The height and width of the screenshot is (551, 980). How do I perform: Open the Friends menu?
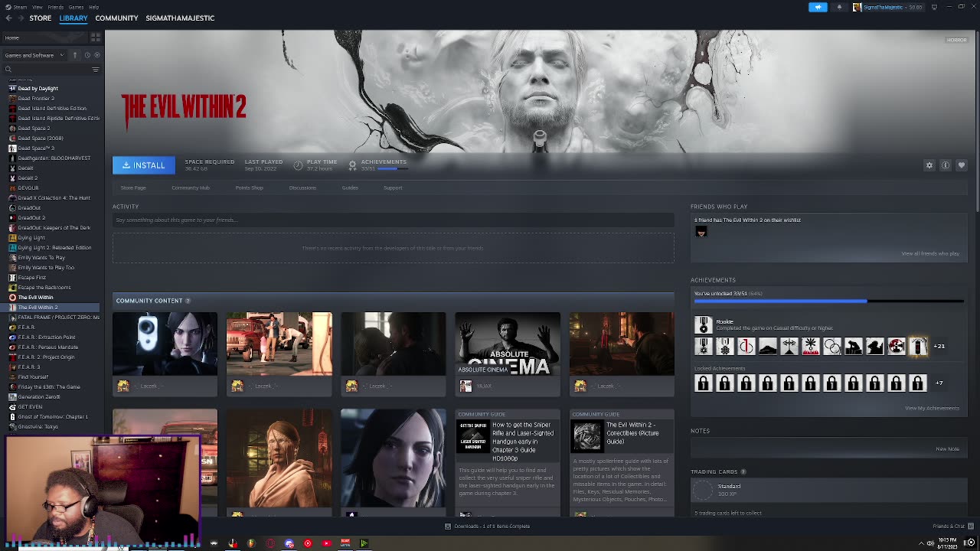[x=56, y=7]
